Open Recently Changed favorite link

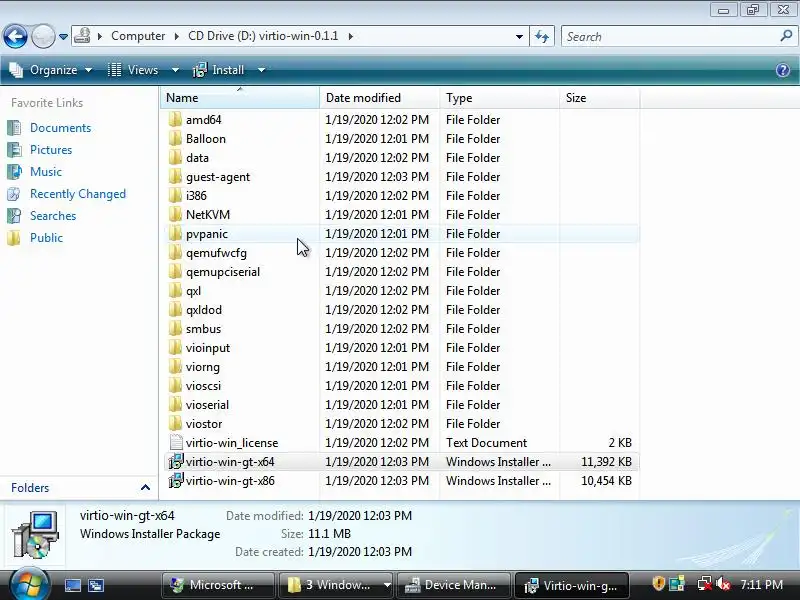[78, 194]
